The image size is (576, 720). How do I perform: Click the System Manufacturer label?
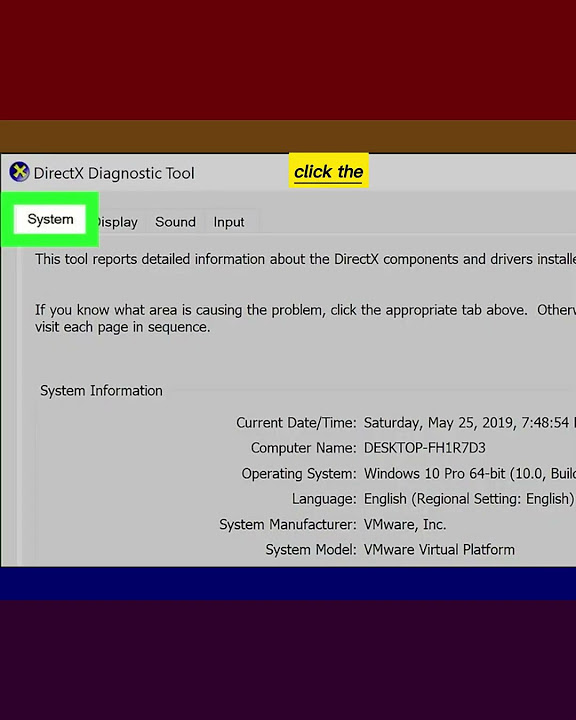pyautogui.click(x=288, y=524)
